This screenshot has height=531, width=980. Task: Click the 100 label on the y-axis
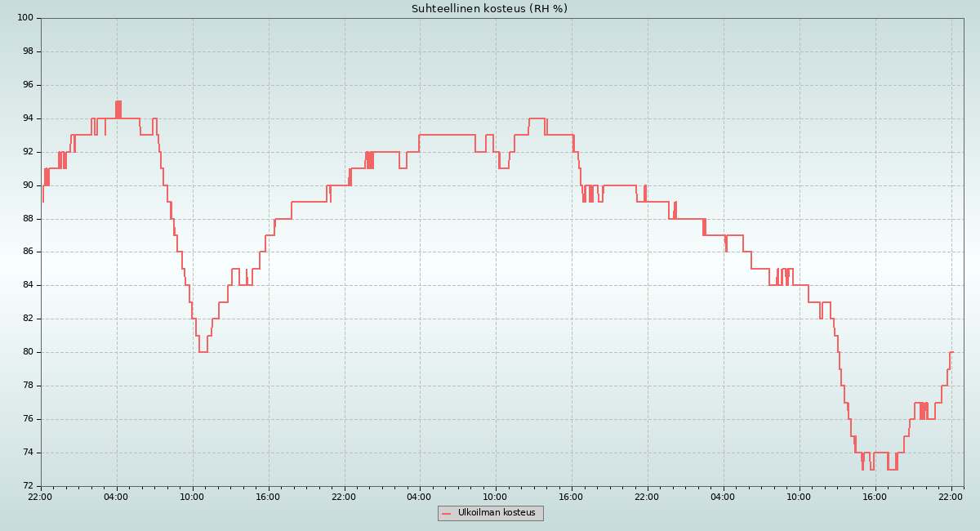point(24,18)
